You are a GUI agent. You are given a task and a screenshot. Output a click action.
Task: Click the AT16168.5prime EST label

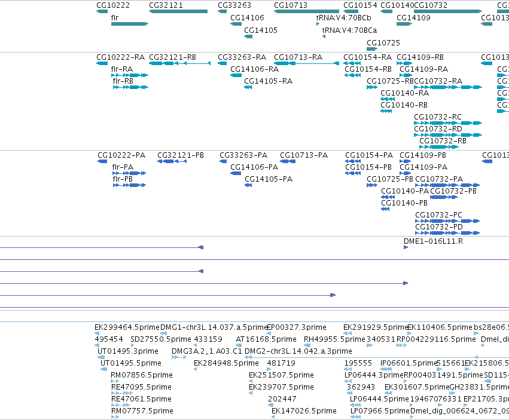coord(266,339)
